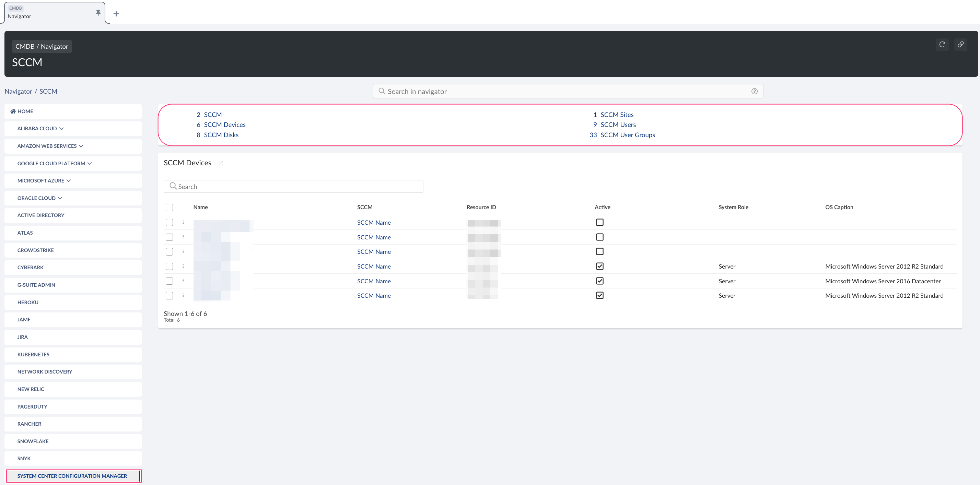
Task: Open row menu for last device row
Action: (x=183, y=296)
